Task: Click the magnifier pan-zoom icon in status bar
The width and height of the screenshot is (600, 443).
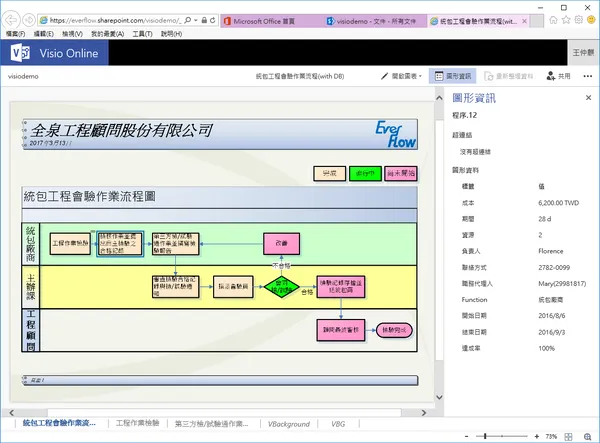Action: click(587, 436)
